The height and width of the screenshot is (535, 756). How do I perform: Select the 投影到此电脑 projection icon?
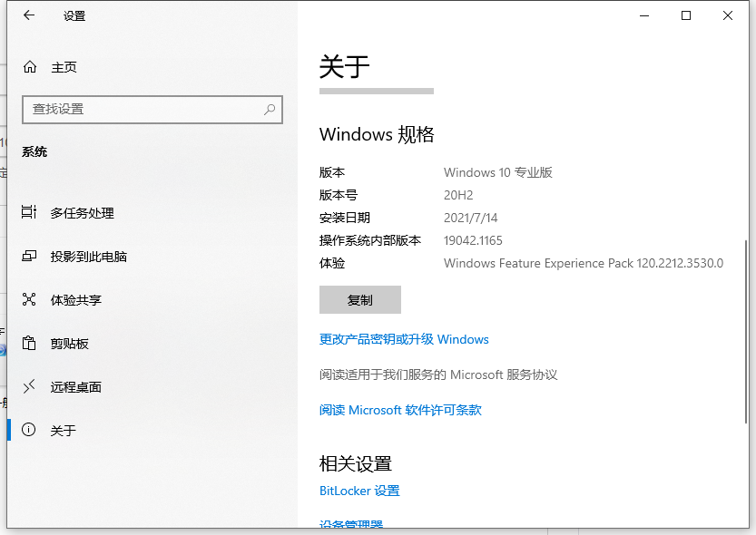[x=28, y=257]
